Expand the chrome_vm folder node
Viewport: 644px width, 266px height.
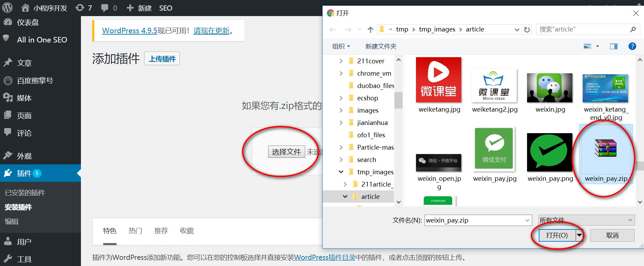pyautogui.click(x=341, y=73)
